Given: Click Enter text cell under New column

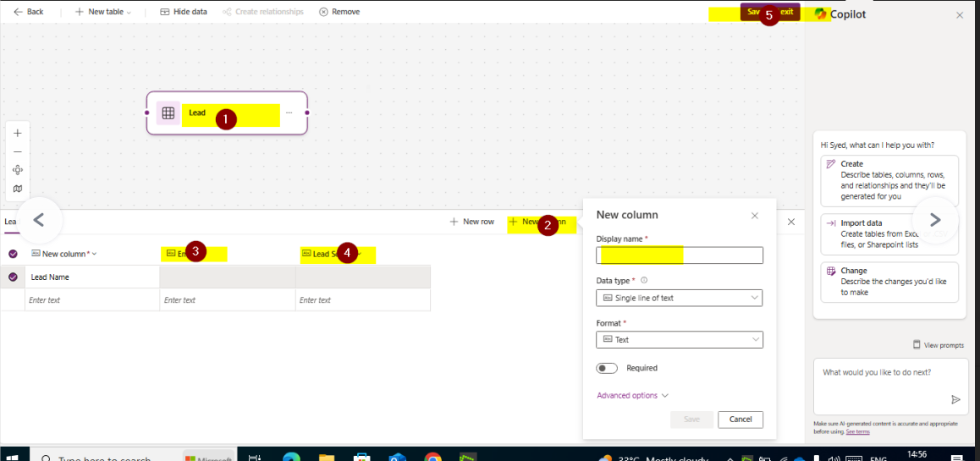Looking at the screenshot, I should 92,299.
